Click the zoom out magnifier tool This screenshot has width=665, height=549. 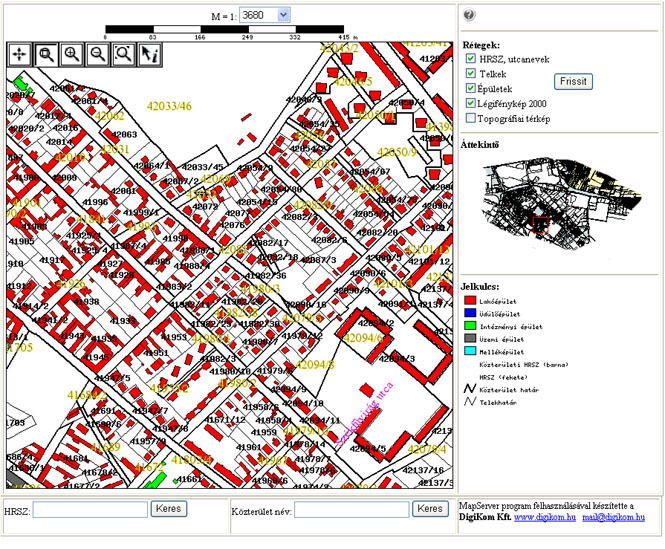coord(98,54)
